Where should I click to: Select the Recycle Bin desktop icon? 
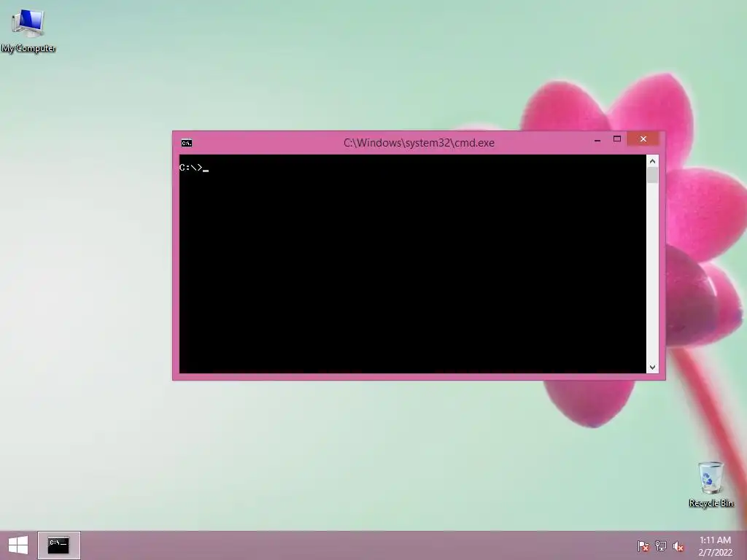711,484
